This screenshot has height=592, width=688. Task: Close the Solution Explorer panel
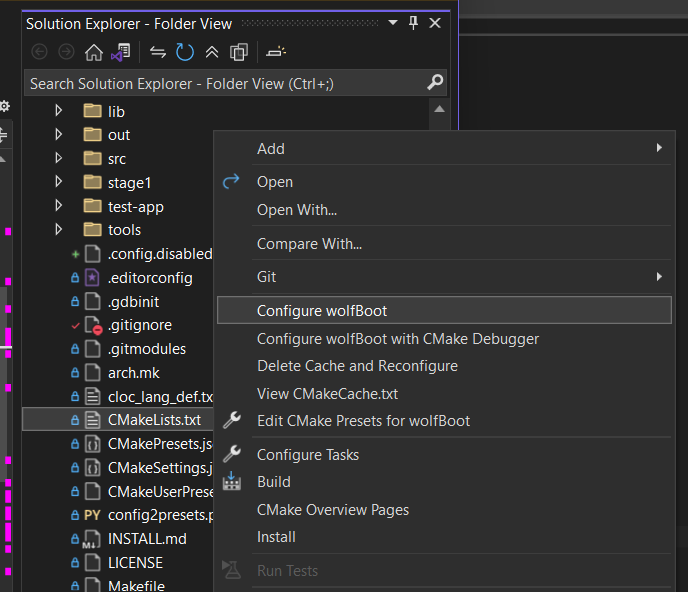point(435,23)
